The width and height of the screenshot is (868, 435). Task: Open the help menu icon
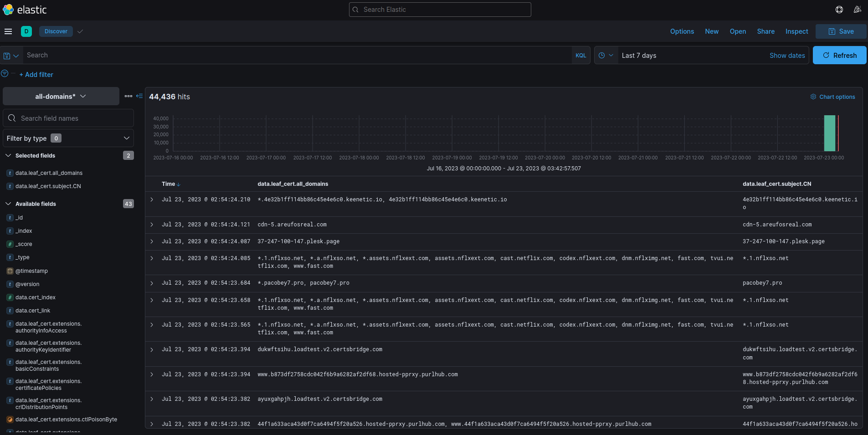(x=839, y=10)
